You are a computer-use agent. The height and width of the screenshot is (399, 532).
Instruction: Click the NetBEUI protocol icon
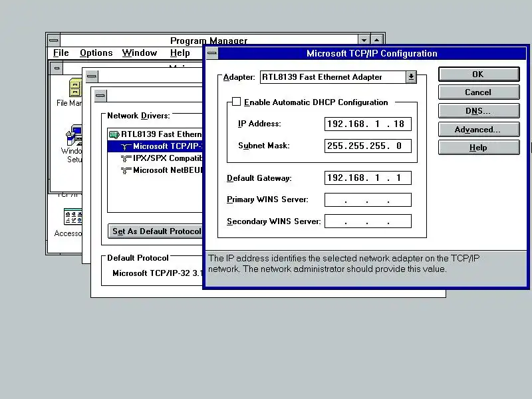point(126,170)
